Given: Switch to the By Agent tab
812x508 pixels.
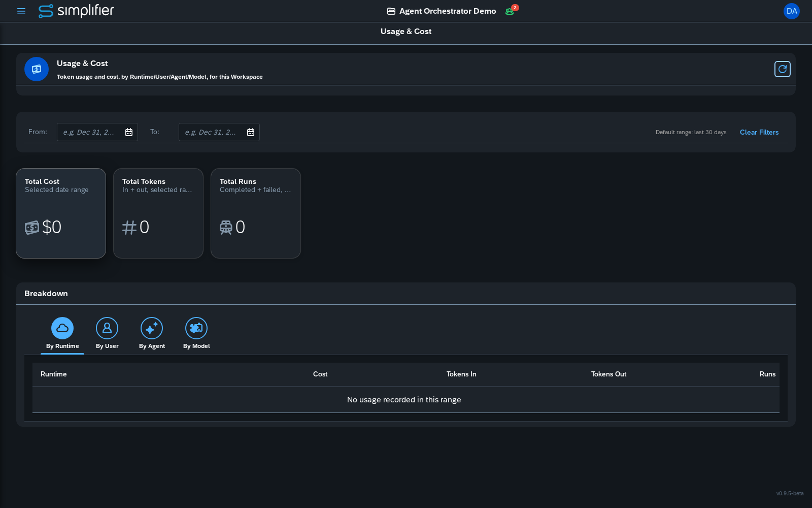Looking at the screenshot, I should coord(152,334).
